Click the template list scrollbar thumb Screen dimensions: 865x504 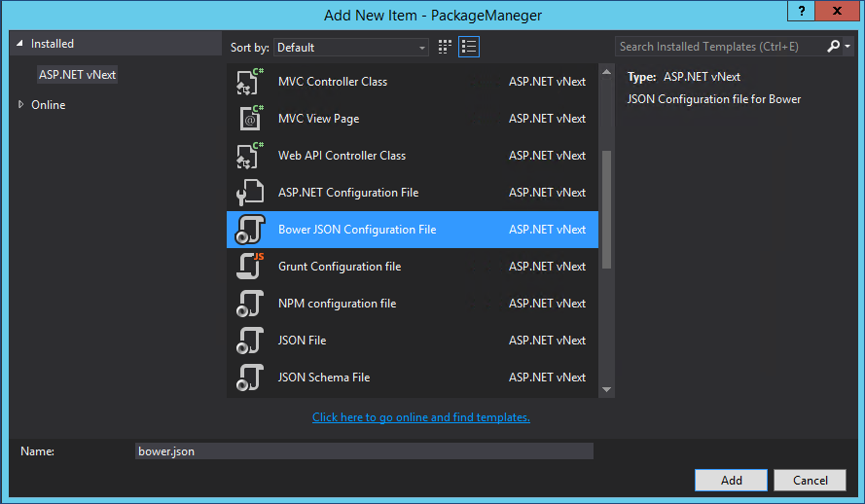606,209
